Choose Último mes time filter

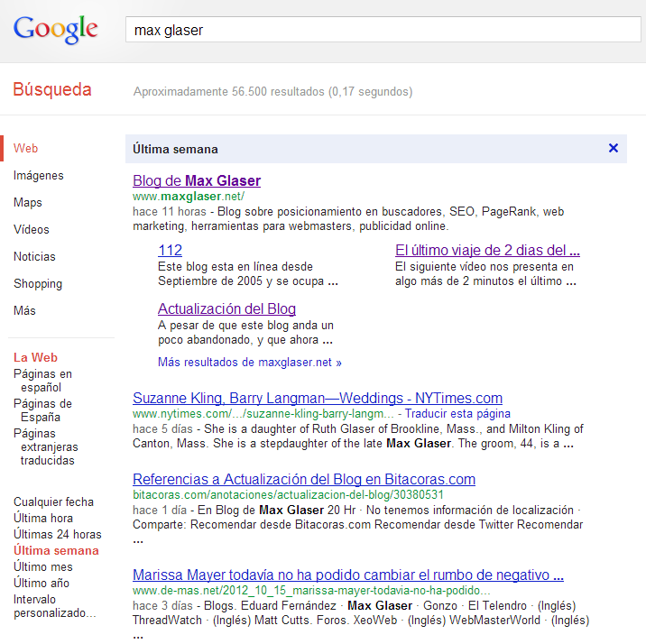pos(43,567)
